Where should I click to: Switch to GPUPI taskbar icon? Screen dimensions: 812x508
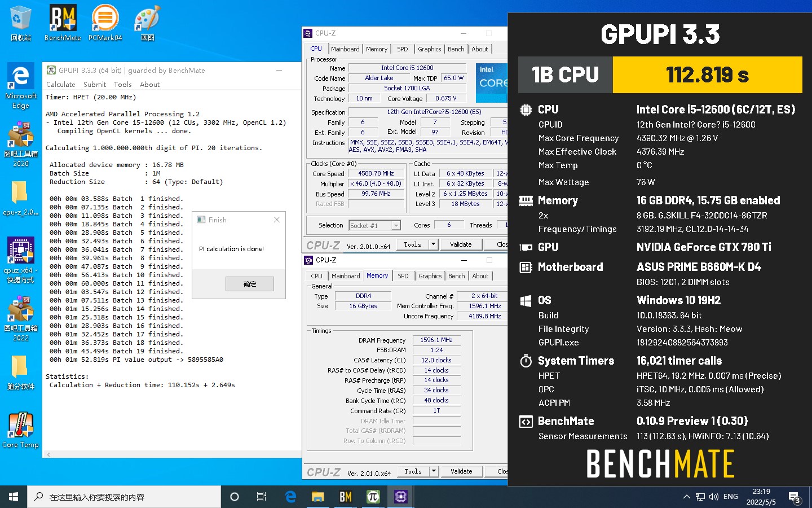(373, 497)
